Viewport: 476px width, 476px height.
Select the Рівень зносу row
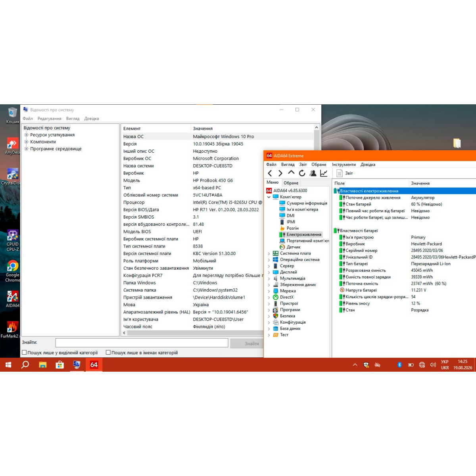404,303
